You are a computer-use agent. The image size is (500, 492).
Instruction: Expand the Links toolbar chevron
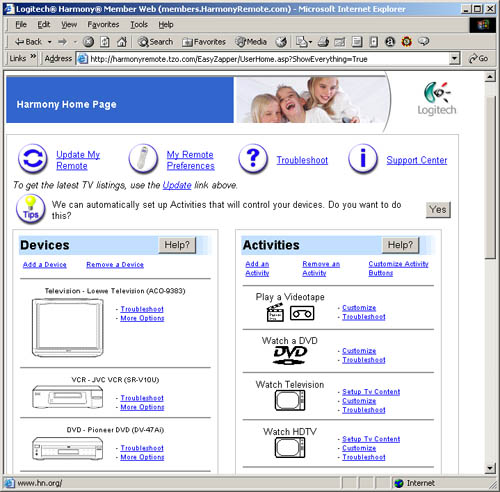pos(33,57)
